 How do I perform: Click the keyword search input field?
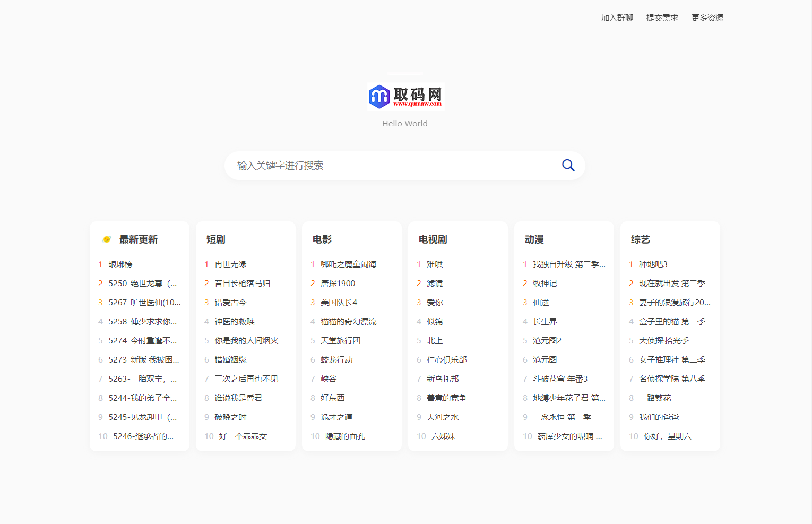coord(372,165)
